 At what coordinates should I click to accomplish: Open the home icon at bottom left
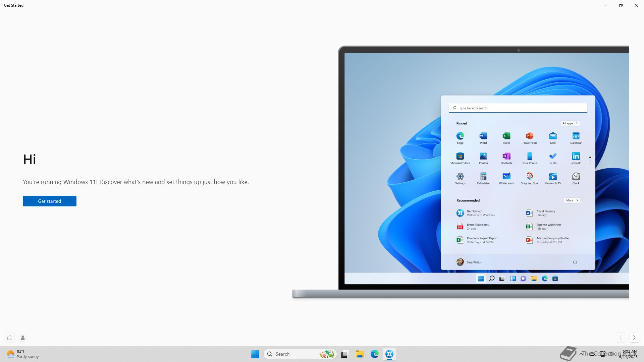click(10, 338)
